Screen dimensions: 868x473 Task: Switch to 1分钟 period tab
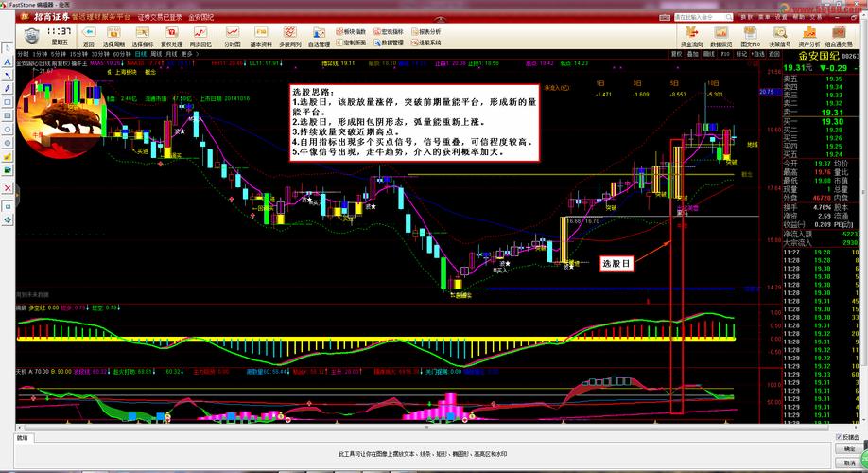pos(40,54)
